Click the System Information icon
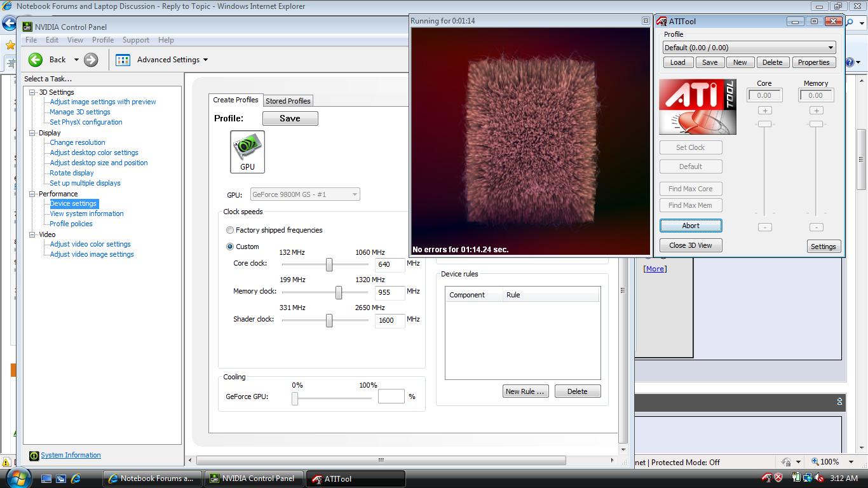Image resolution: width=868 pixels, height=488 pixels. coord(34,456)
